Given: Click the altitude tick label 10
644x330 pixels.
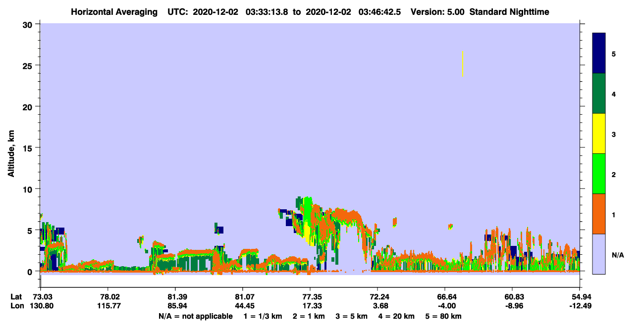Looking at the screenshot, I should 28,189.
